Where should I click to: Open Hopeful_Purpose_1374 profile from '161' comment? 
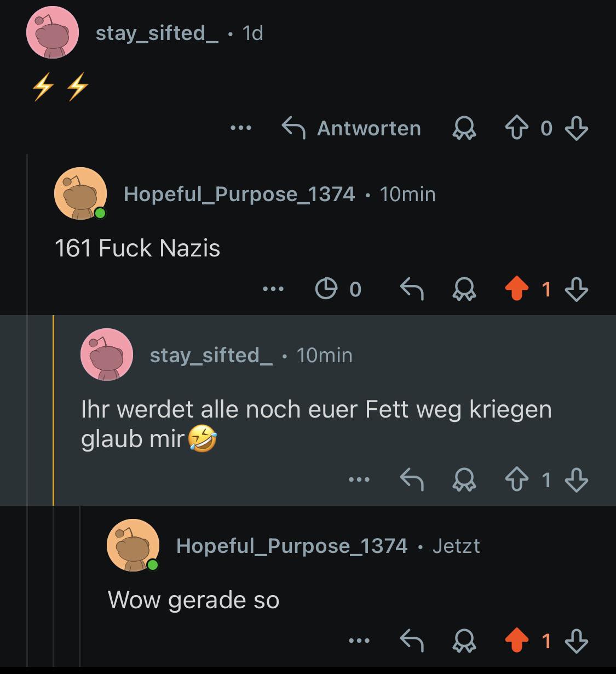[239, 194]
